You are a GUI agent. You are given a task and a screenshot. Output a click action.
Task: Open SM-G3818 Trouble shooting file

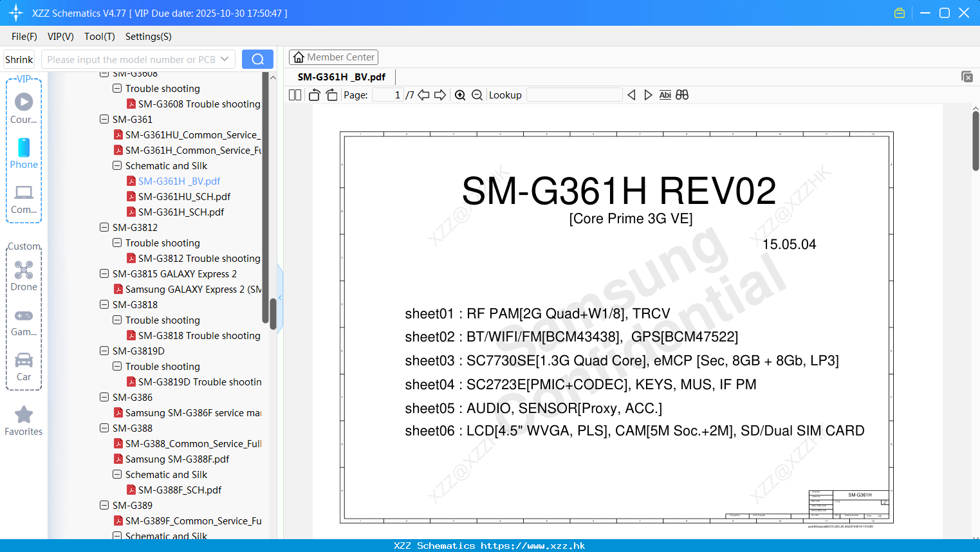[199, 335]
